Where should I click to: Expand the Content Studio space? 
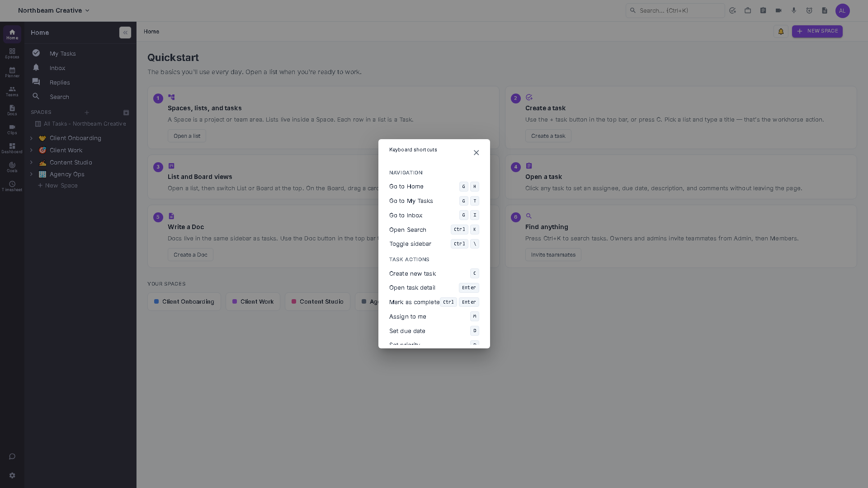[x=31, y=162]
